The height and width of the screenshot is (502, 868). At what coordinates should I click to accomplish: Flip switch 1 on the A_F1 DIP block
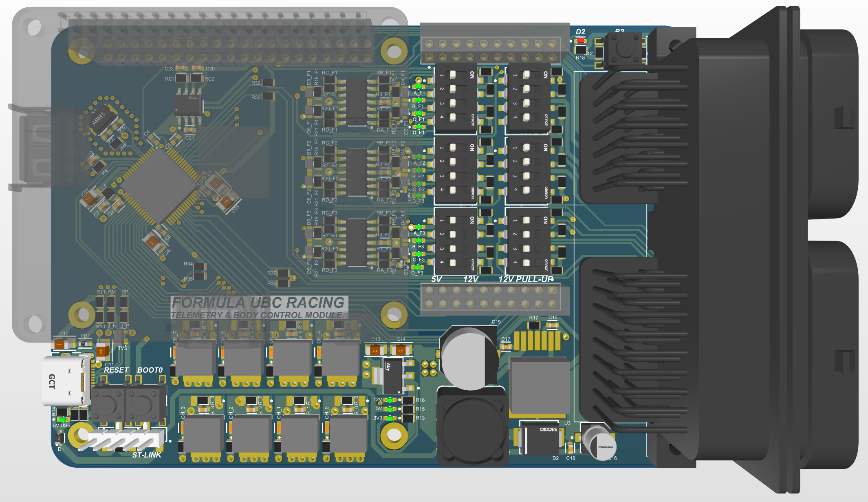453,75
